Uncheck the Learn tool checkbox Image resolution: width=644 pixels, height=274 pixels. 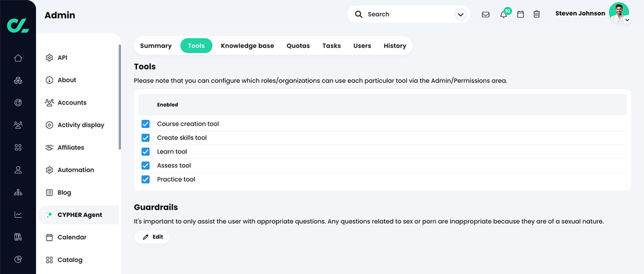point(145,152)
